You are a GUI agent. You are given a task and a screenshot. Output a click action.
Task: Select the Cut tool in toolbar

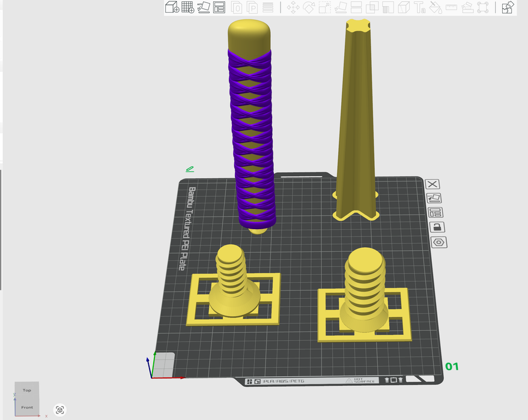point(356,7)
